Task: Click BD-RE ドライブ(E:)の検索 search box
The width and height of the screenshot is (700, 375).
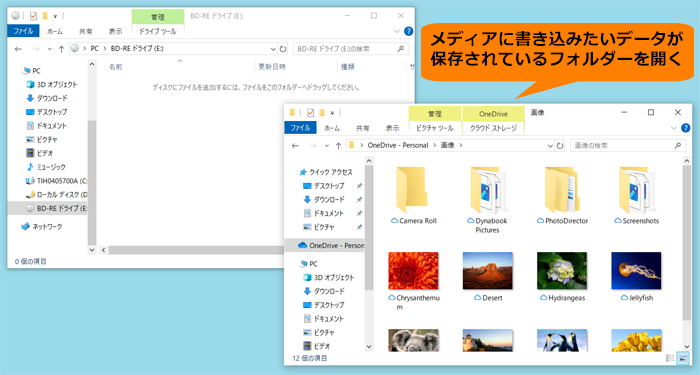Action: point(351,49)
